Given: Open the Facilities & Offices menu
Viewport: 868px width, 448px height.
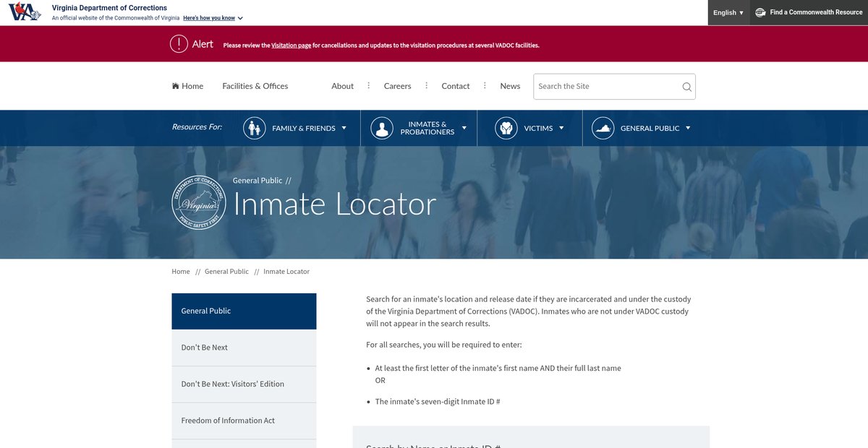Looking at the screenshot, I should tap(255, 86).
